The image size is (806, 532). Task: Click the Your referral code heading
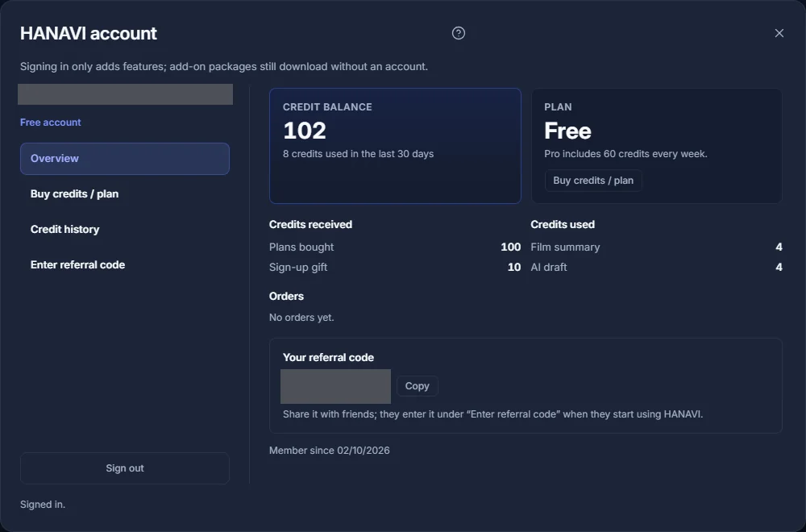(x=328, y=358)
